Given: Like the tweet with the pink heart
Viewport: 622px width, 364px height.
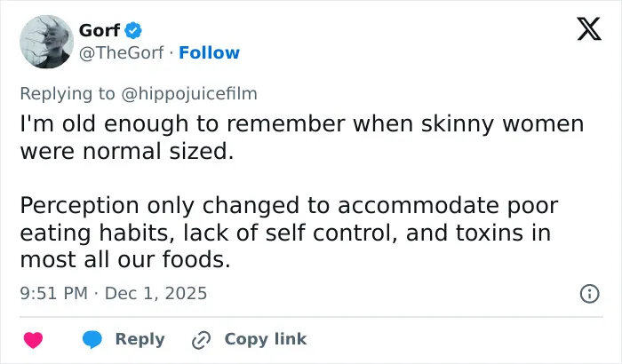Looking at the screenshot, I should coord(34,340).
